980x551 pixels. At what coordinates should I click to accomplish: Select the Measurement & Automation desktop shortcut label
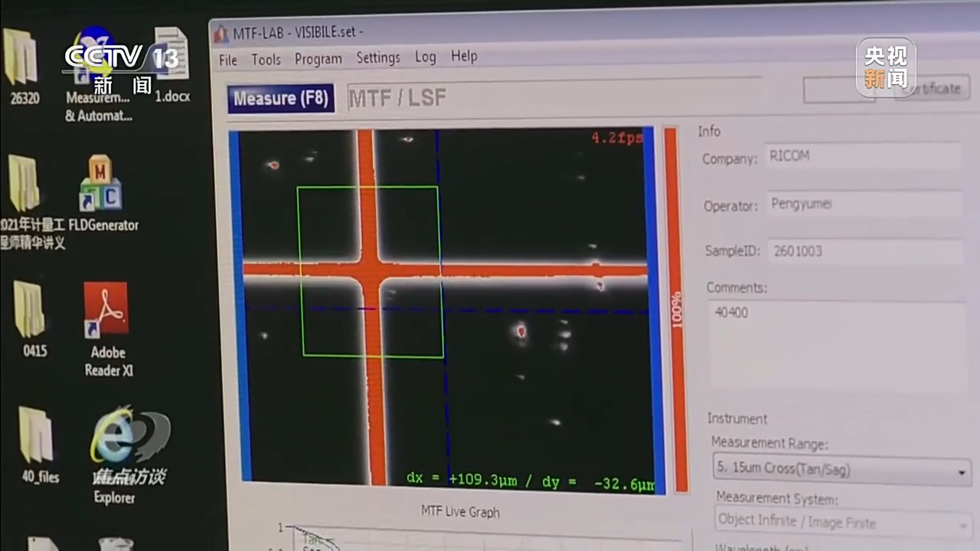click(x=98, y=107)
